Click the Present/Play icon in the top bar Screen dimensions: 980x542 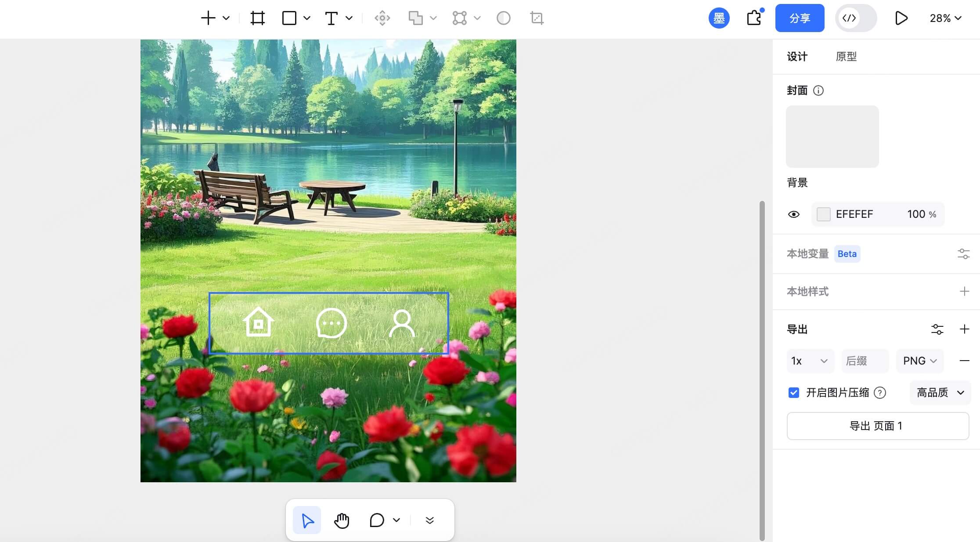pyautogui.click(x=901, y=18)
